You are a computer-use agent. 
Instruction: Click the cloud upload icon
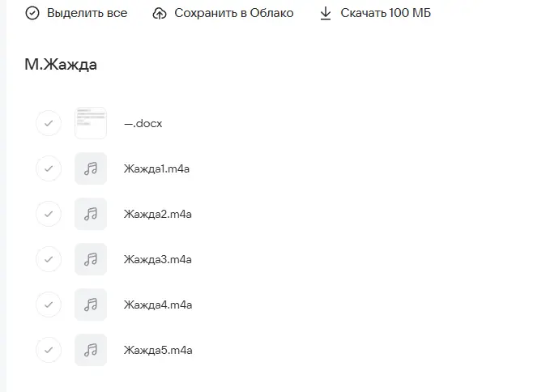click(160, 14)
